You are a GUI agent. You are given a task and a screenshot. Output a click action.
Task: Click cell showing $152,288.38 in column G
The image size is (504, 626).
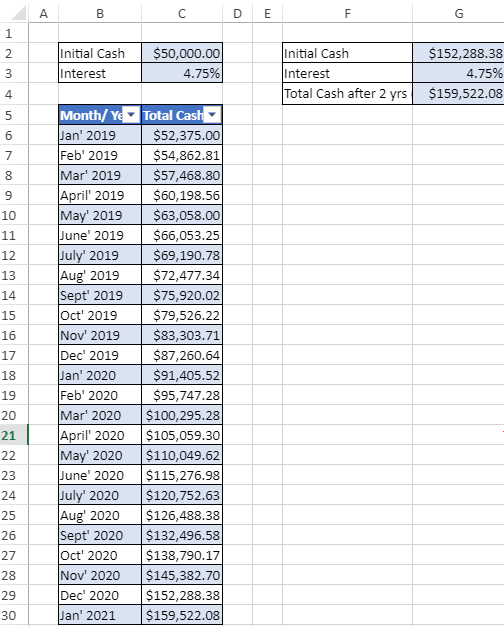(458, 53)
